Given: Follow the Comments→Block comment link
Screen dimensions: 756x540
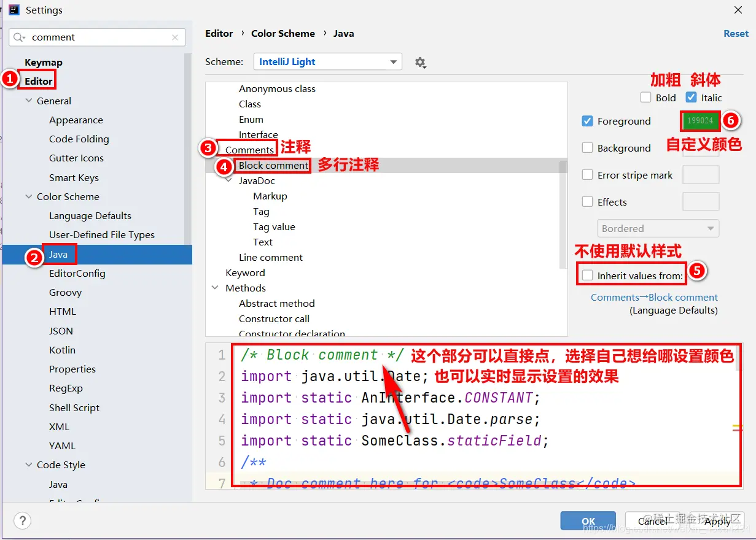Looking at the screenshot, I should pyautogui.click(x=654, y=297).
